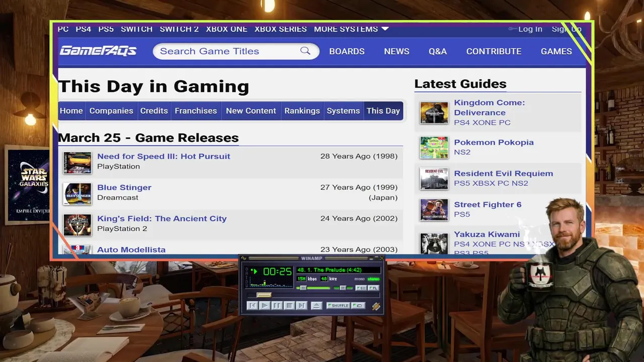Click Need for Speed III cover thumbnail
644x362 pixels.
[77, 162]
